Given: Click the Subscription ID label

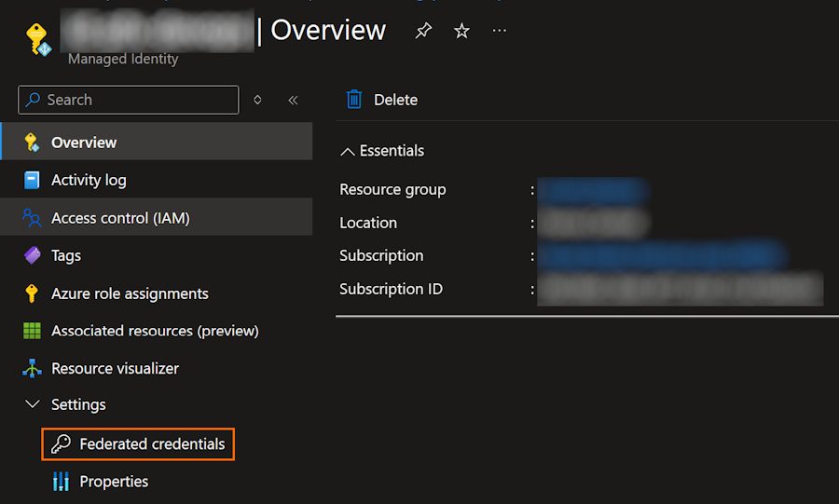Looking at the screenshot, I should click(392, 289).
